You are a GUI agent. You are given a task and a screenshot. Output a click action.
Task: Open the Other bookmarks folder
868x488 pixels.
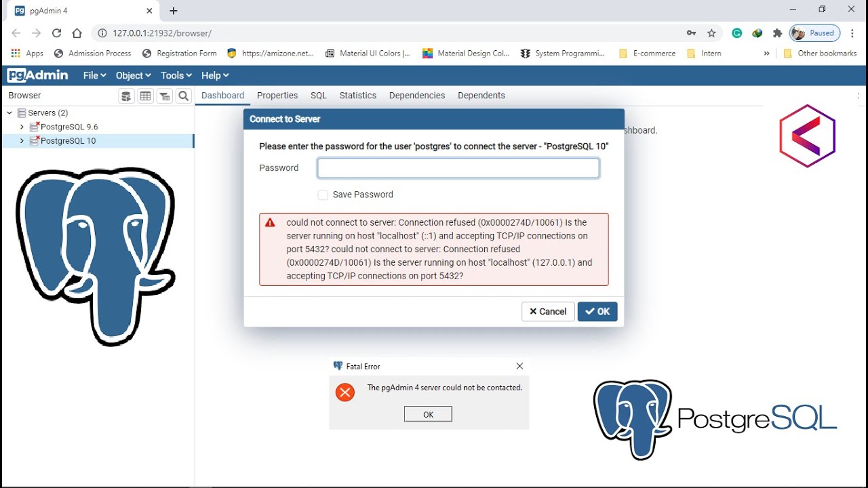[820, 53]
